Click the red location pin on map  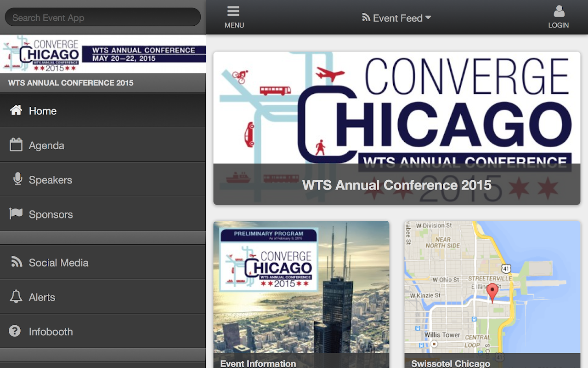(x=492, y=293)
